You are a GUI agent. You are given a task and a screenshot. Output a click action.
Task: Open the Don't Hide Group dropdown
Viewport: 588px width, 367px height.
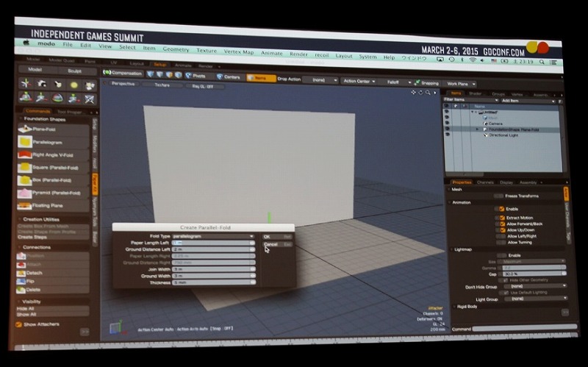536,286
